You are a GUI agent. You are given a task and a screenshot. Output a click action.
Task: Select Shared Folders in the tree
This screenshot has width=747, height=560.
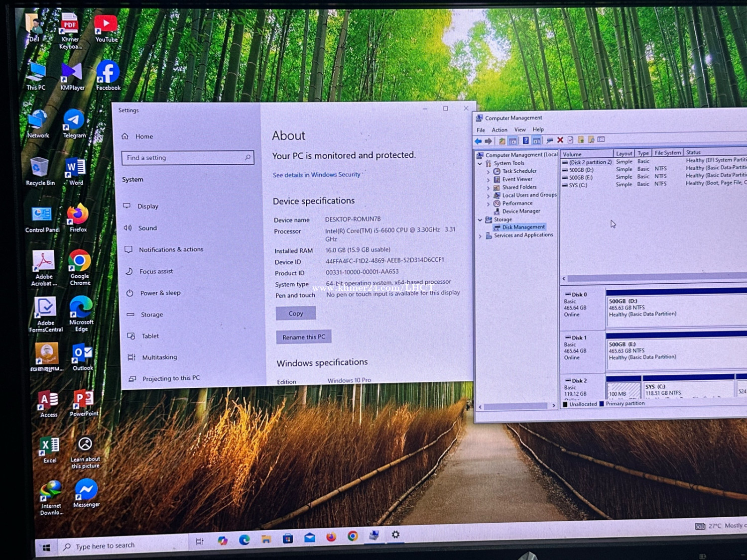coord(519,187)
